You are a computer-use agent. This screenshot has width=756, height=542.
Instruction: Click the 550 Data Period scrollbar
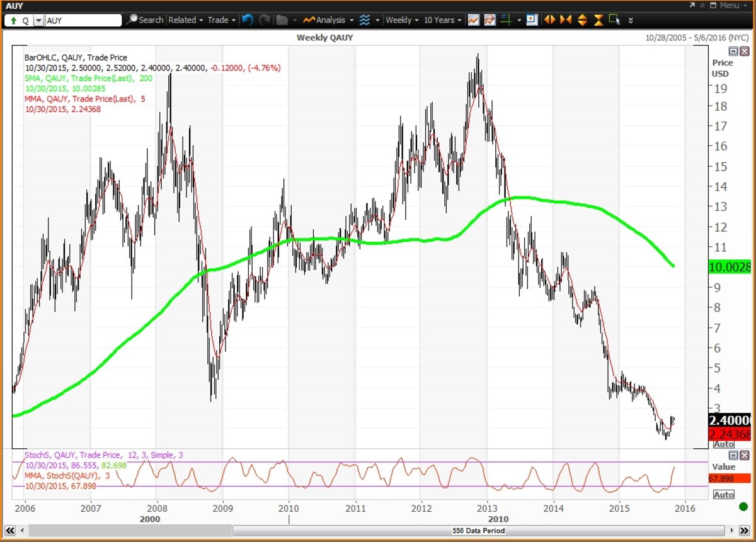(x=478, y=531)
